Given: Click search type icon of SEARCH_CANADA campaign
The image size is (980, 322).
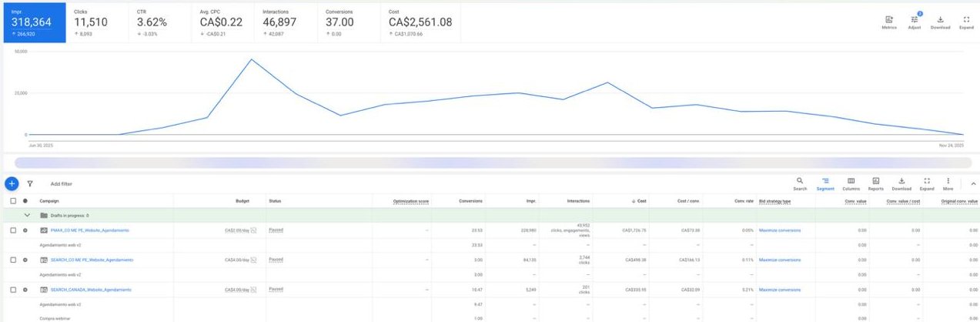Looking at the screenshot, I should pos(44,290).
